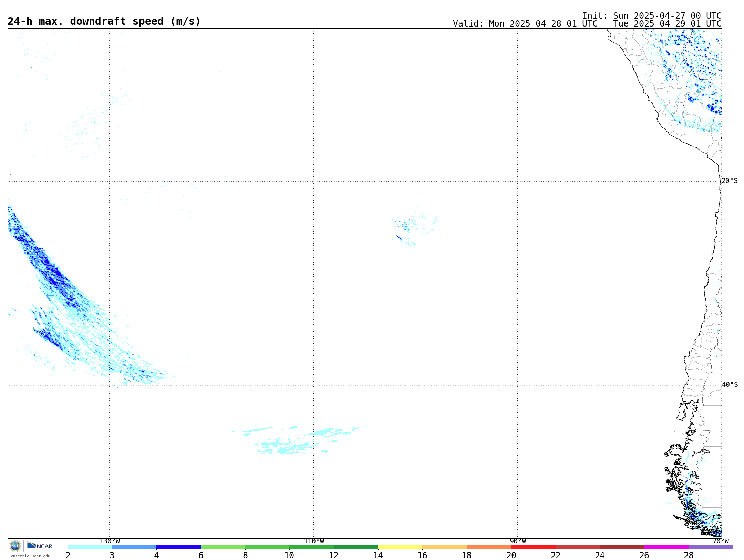Click the colorbar tick label 20

tap(511, 556)
